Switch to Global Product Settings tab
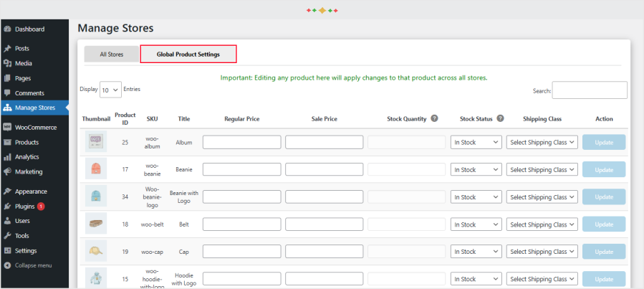The height and width of the screenshot is (289, 644). click(x=188, y=55)
